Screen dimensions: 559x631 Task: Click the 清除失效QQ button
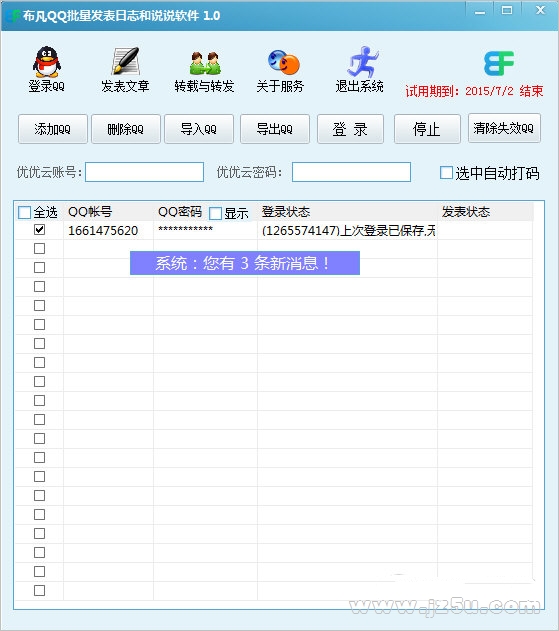tap(504, 128)
